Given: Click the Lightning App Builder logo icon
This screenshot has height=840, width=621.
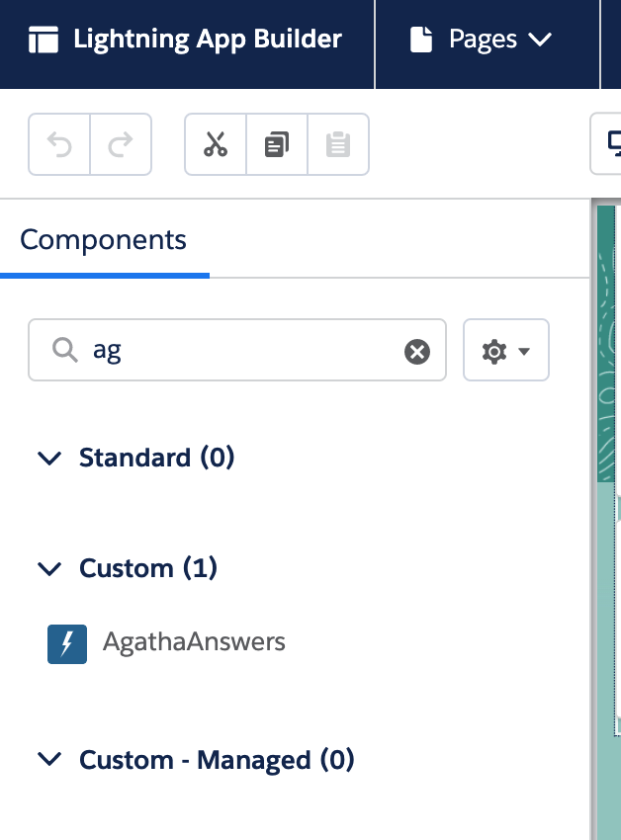Looking at the screenshot, I should 44,40.
